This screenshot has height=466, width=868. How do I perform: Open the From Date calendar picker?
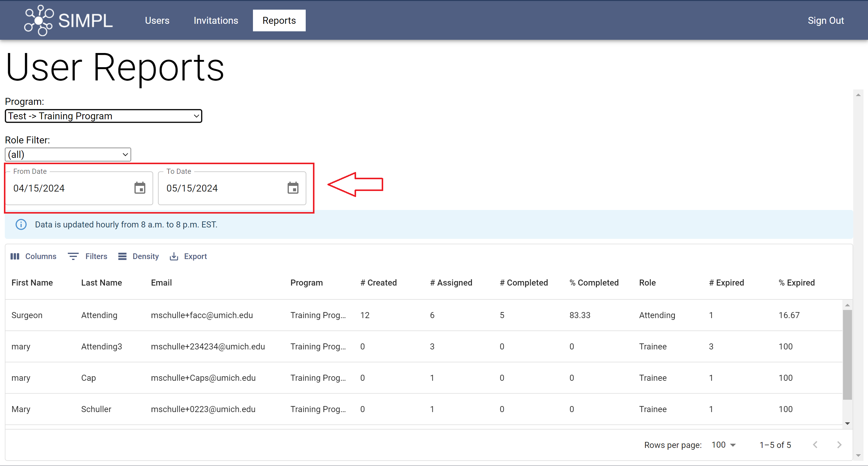140,188
